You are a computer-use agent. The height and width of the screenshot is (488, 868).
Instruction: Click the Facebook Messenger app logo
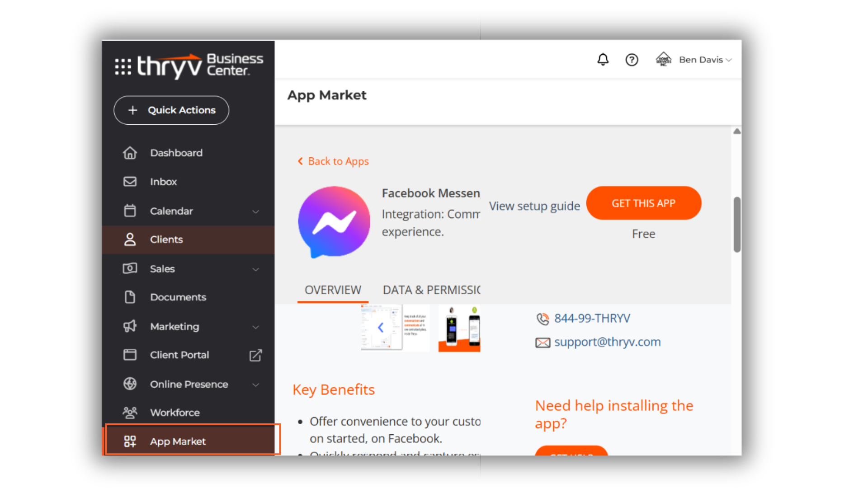click(334, 222)
